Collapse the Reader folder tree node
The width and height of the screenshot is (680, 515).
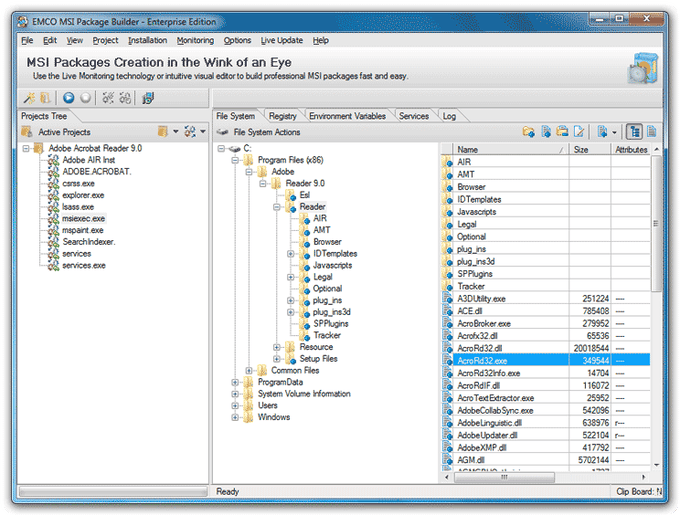pyautogui.click(x=277, y=207)
